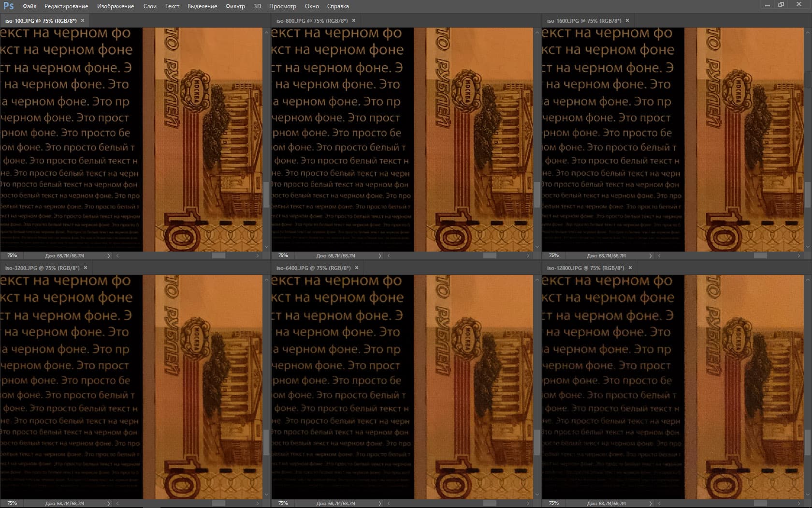Open the Фильтр menu
Image resolution: width=812 pixels, height=508 pixels.
click(x=235, y=6)
